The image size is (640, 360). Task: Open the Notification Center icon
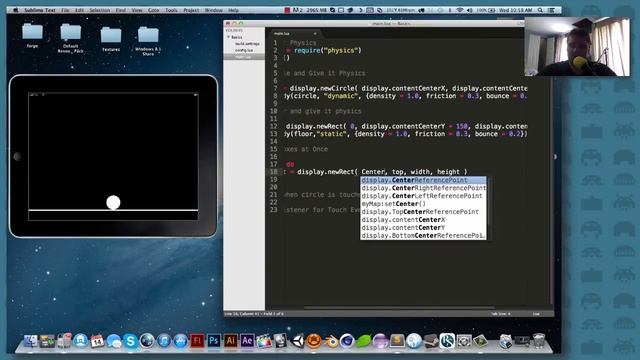click(x=551, y=10)
